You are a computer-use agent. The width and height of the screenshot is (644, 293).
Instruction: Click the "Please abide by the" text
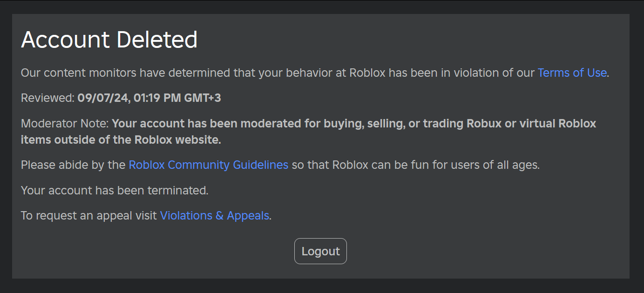73,165
